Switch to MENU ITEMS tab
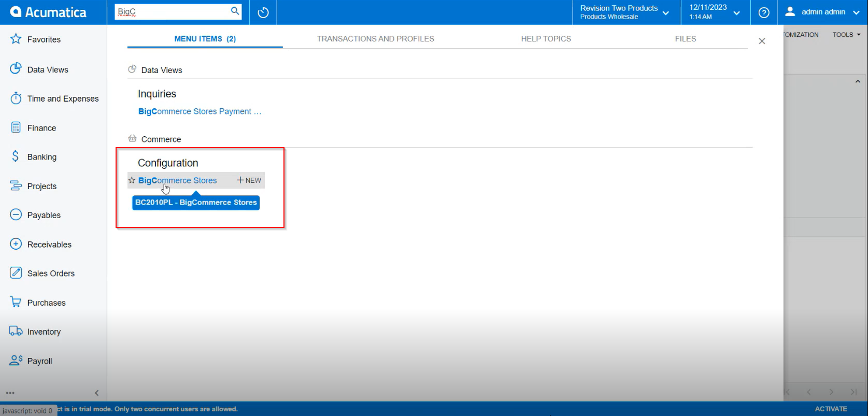The height and width of the screenshot is (416, 868). pos(205,39)
